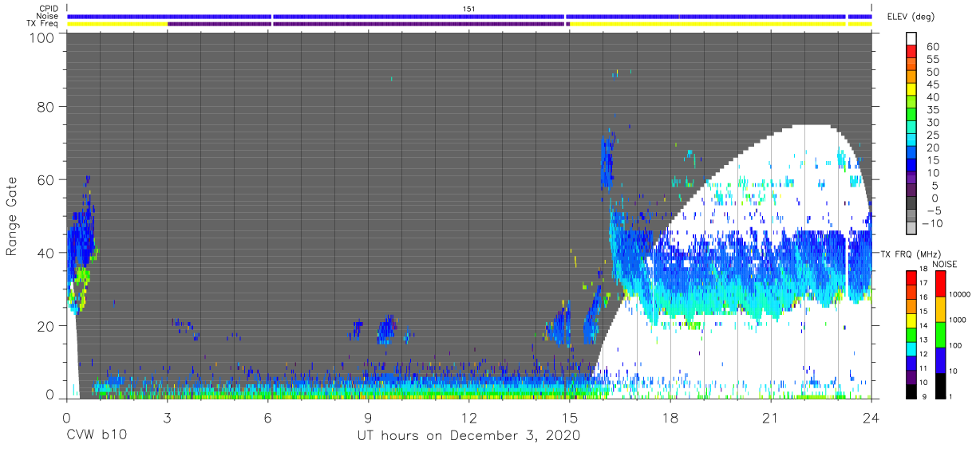Viewport: 980px width, 452px height.
Task: Click the ELEV colorbar label 45
Action: tap(932, 85)
